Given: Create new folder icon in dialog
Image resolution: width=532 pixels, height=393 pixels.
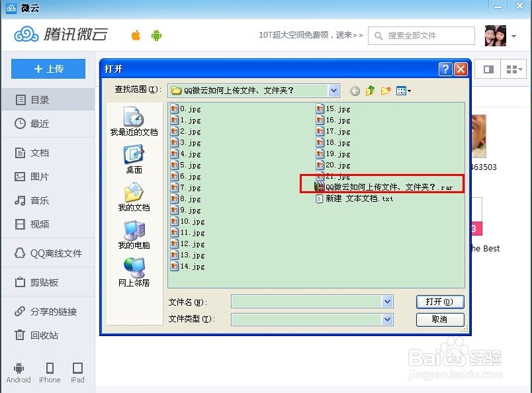Looking at the screenshot, I should click(386, 91).
